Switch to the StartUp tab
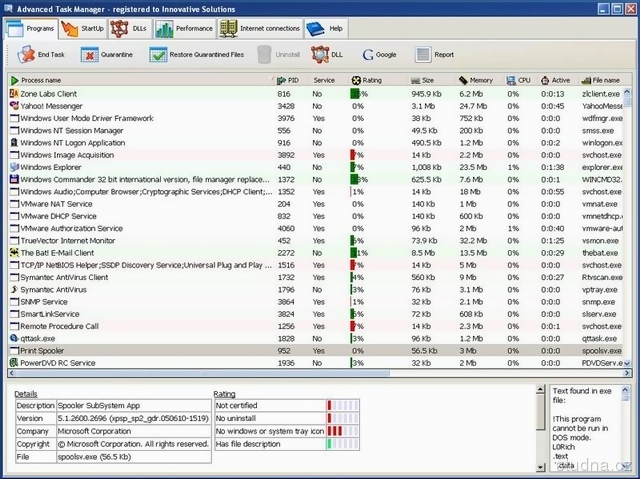The width and height of the screenshot is (640, 479). pyautogui.click(x=82, y=29)
